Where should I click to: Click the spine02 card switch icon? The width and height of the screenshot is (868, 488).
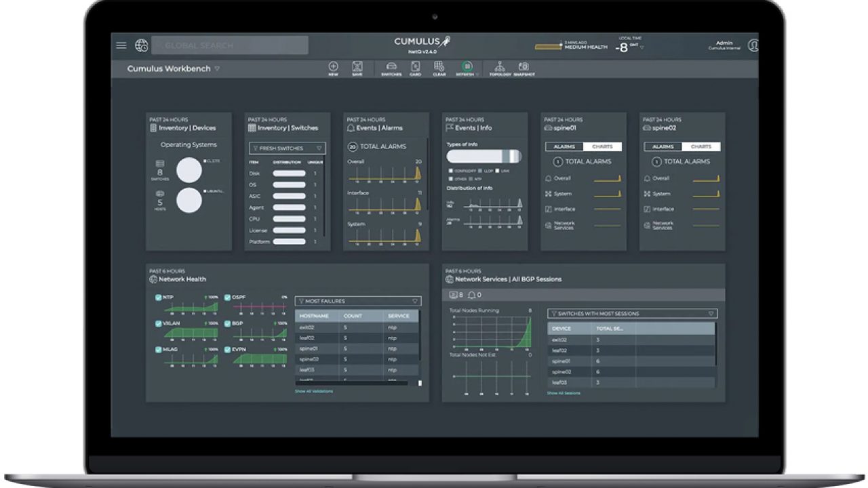(x=648, y=127)
